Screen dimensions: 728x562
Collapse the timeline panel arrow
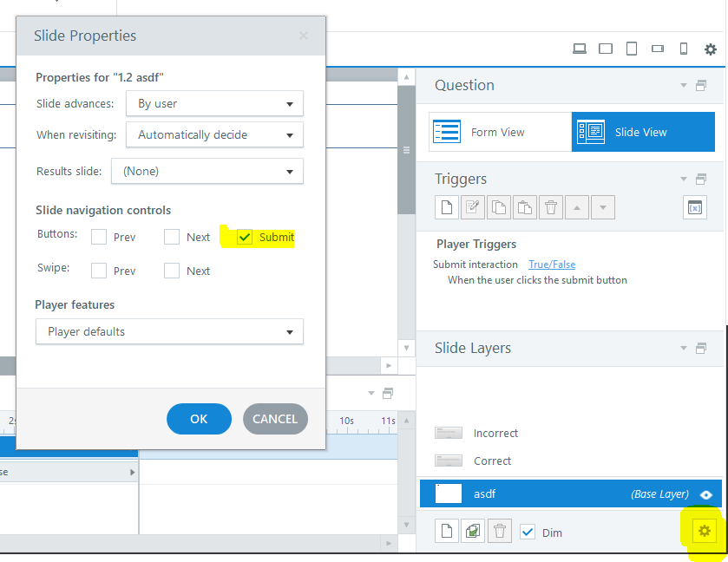click(x=371, y=394)
